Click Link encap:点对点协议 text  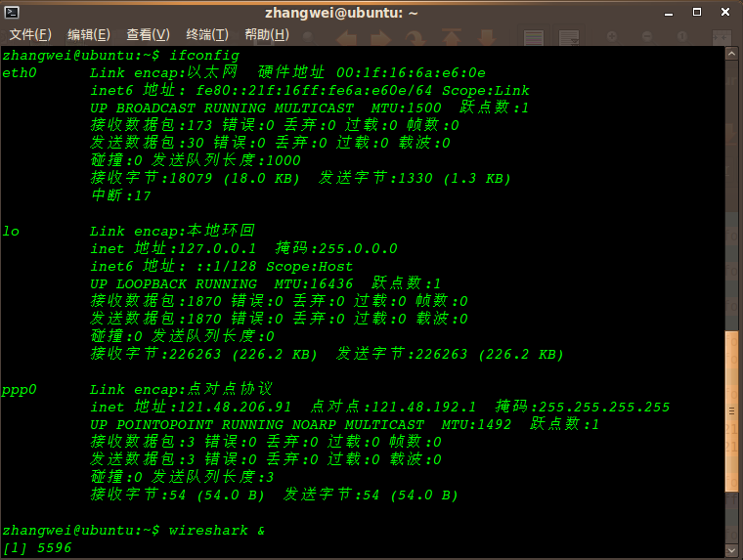click(182, 389)
